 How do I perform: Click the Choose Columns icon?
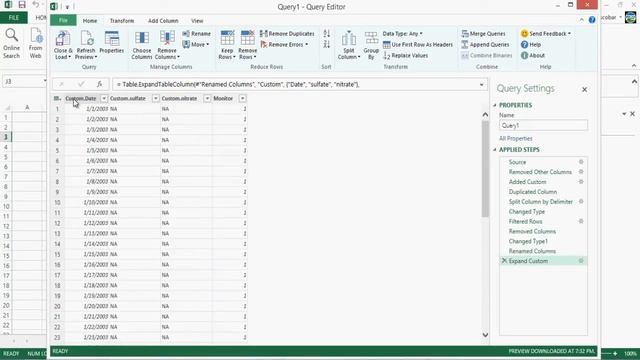point(142,38)
